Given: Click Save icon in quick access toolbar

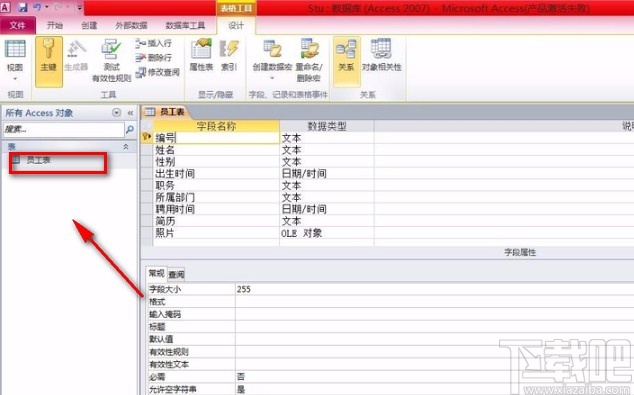Looking at the screenshot, I should (x=23, y=7).
